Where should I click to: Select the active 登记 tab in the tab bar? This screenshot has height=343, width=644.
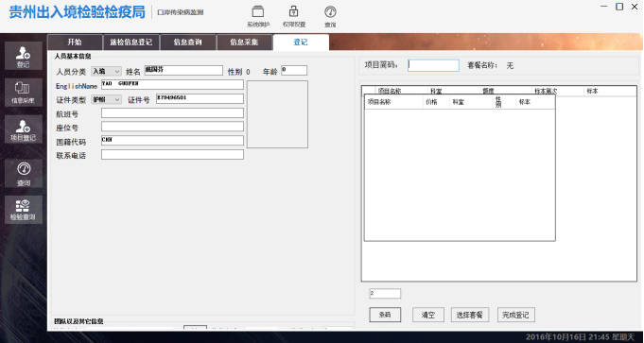[301, 43]
